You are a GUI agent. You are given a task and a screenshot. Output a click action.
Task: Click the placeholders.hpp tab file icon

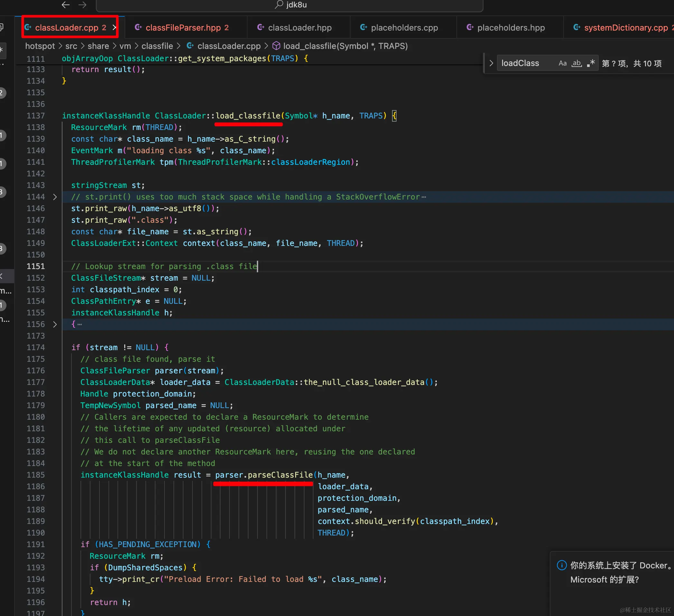click(470, 27)
